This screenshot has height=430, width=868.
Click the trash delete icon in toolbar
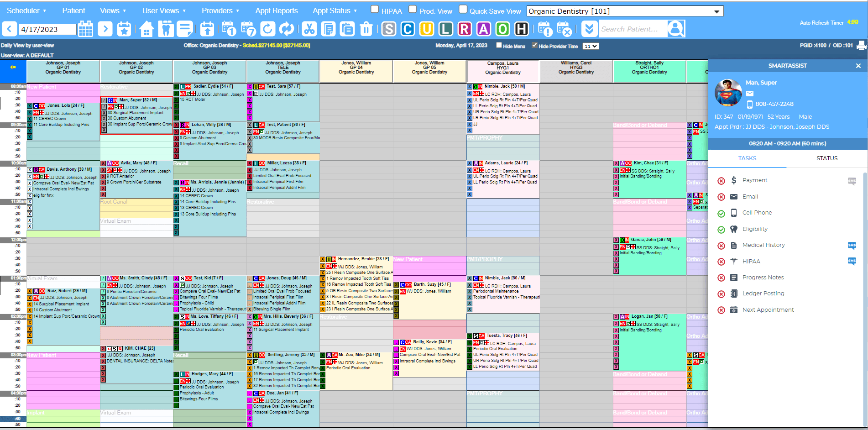[x=366, y=29]
